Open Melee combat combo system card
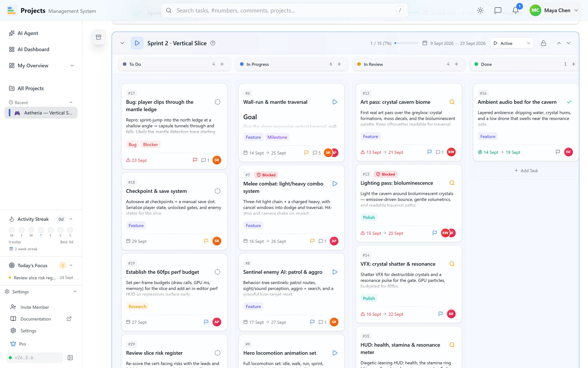Screen dimensions: 588x368 tap(291, 208)
